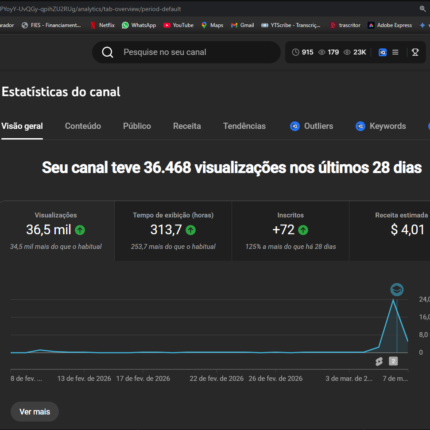The width and height of the screenshot is (430, 430).
Task: Click the page URL in the address bar
Action: pyautogui.click(x=91, y=9)
